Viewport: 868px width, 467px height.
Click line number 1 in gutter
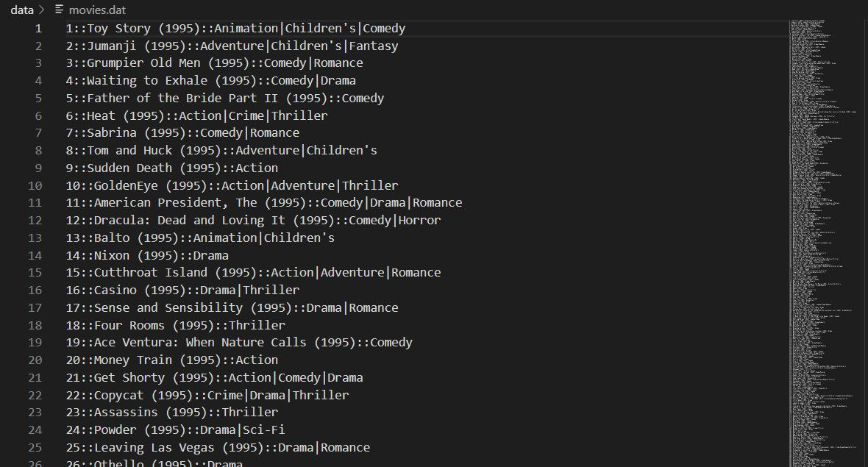38,28
